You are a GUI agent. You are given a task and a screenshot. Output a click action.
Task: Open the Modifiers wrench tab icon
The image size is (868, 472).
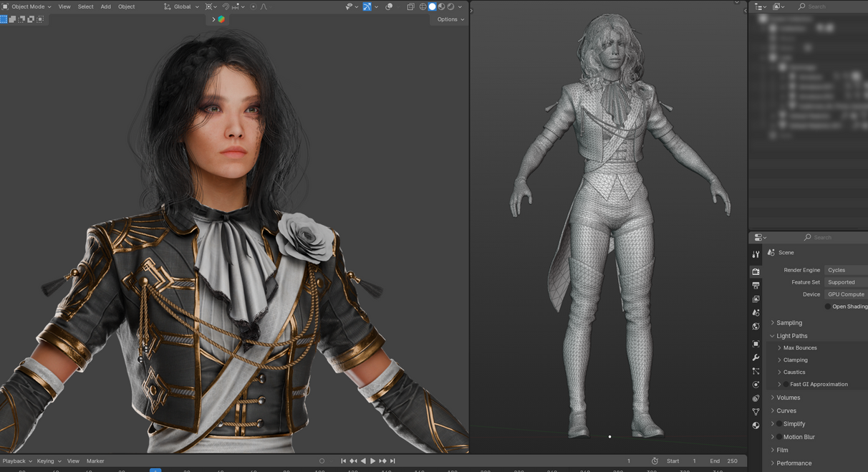point(756,357)
